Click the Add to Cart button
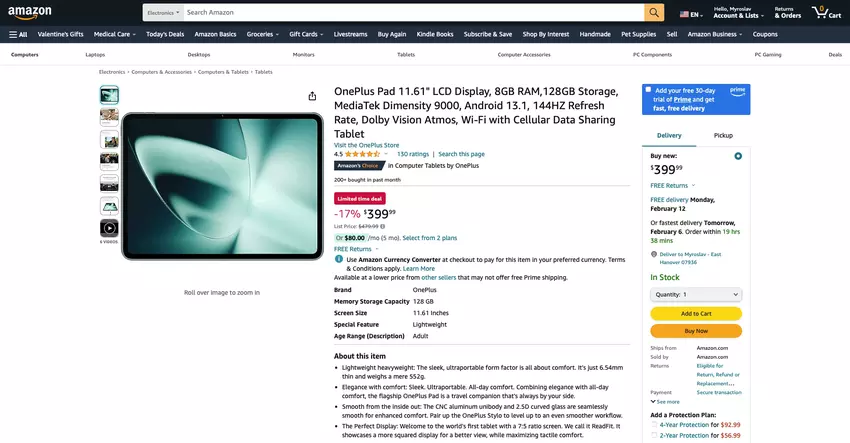 pos(696,313)
